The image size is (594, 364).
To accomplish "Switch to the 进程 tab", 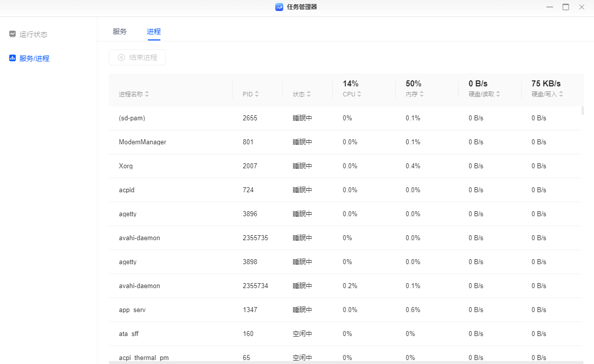I will pyautogui.click(x=154, y=31).
